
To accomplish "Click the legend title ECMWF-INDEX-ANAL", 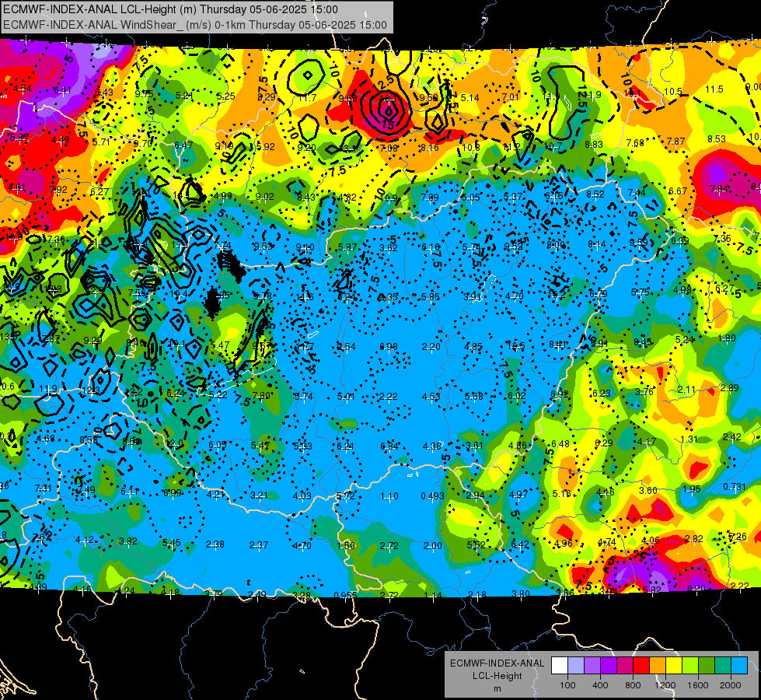I will tap(497, 663).
